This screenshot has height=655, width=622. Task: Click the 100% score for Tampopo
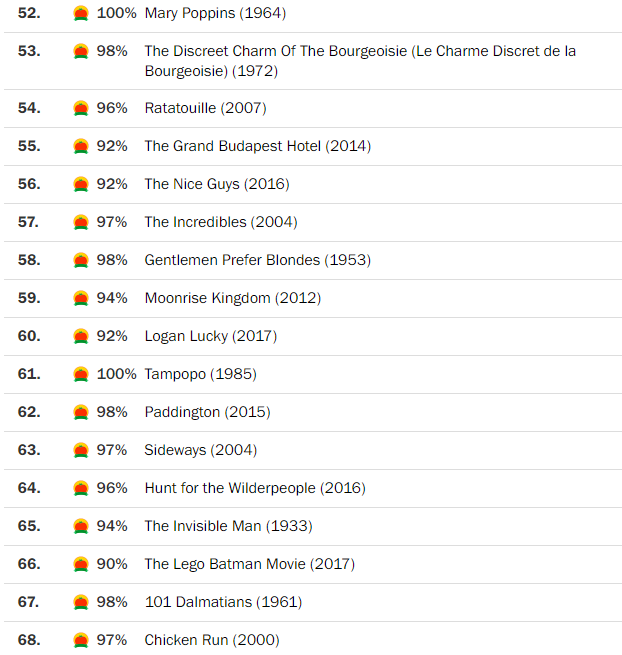pos(116,374)
